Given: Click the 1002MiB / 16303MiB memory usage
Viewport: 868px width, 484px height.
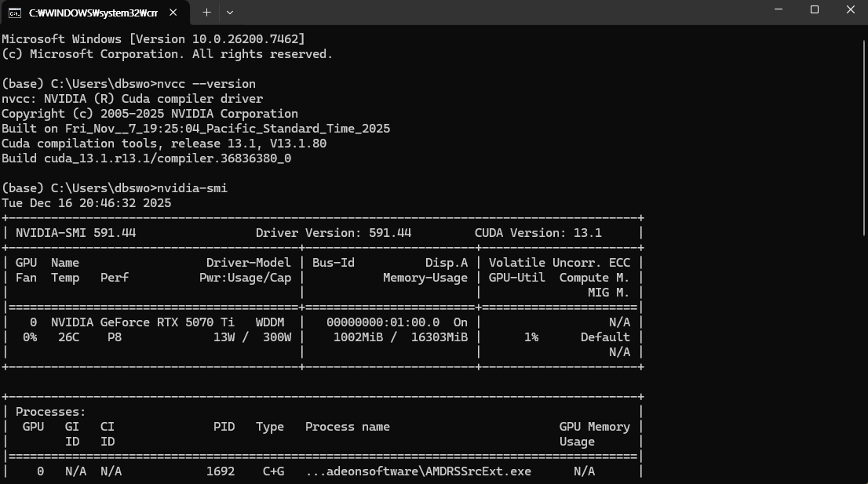Looking at the screenshot, I should pos(400,337).
